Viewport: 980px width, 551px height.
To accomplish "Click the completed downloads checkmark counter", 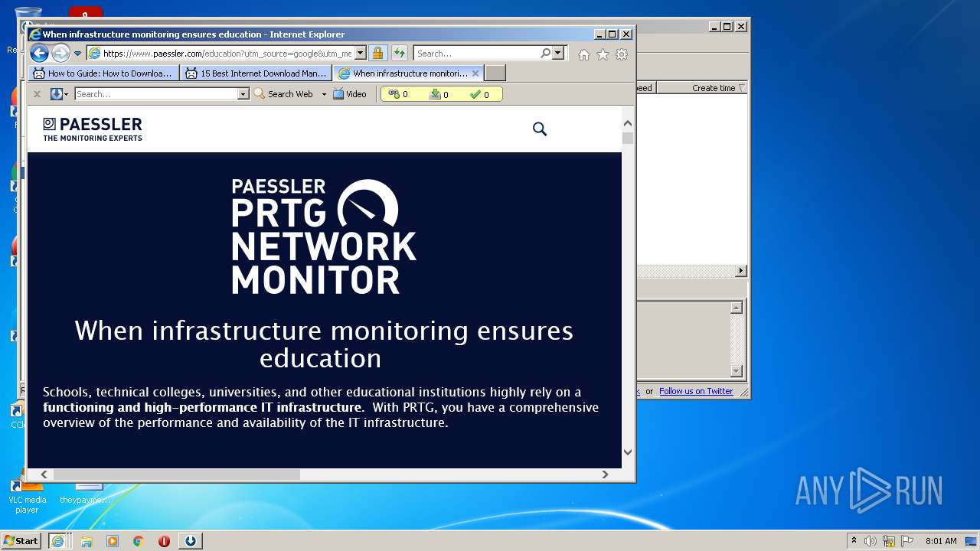I will (479, 94).
